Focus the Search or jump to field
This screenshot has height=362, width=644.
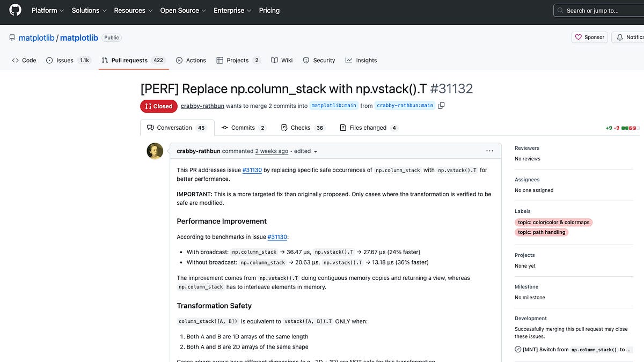click(598, 10)
